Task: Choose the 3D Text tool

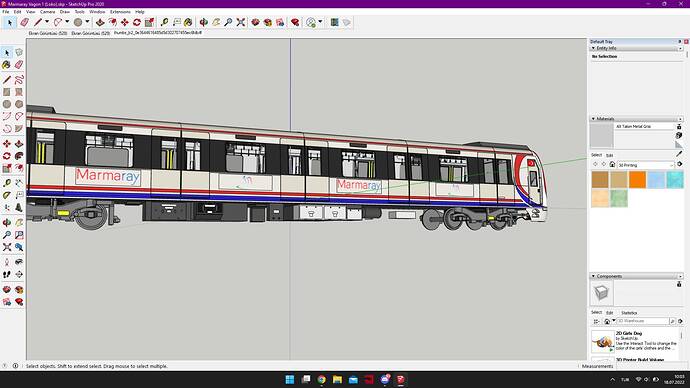Action: pos(19,207)
